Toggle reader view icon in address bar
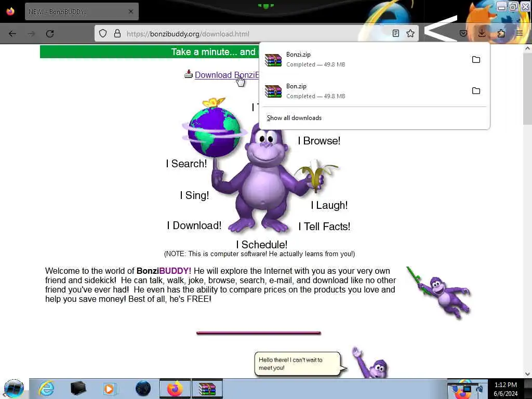This screenshot has height=399, width=532. coord(395,33)
